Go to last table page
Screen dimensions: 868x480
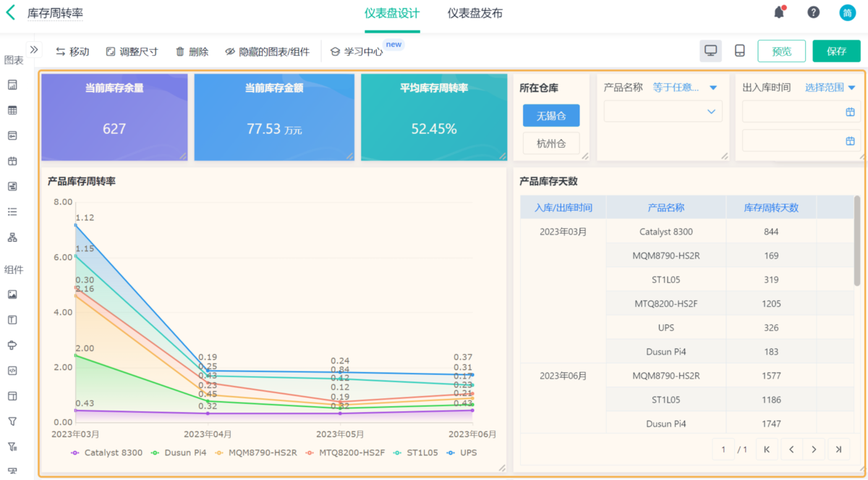[x=838, y=450]
